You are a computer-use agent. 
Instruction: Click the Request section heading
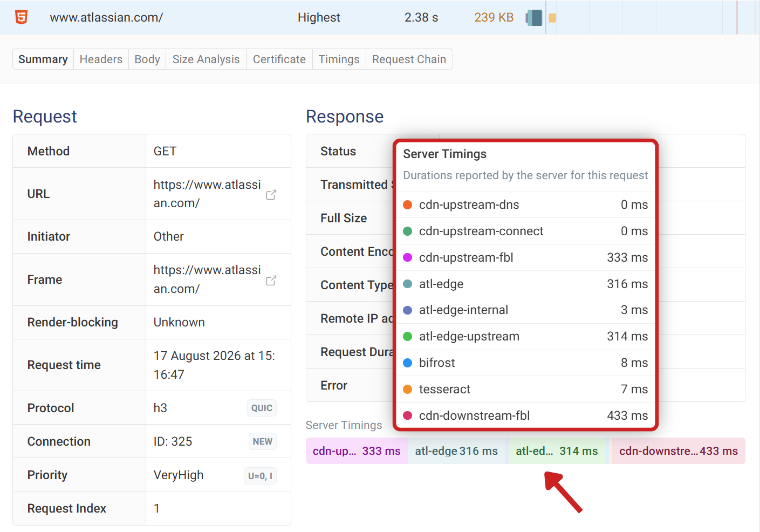[45, 117]
